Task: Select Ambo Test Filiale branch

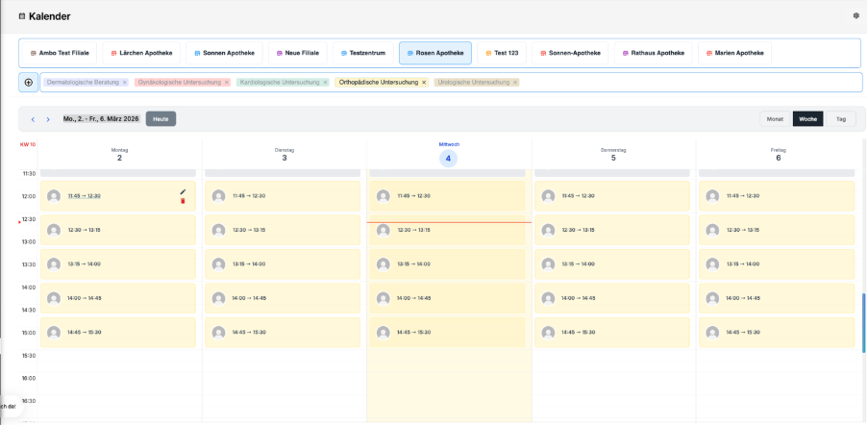Action: [x=60, y=53]
